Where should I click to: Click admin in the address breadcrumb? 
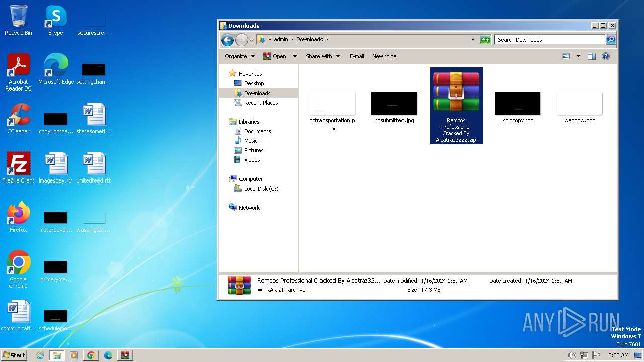281,39
